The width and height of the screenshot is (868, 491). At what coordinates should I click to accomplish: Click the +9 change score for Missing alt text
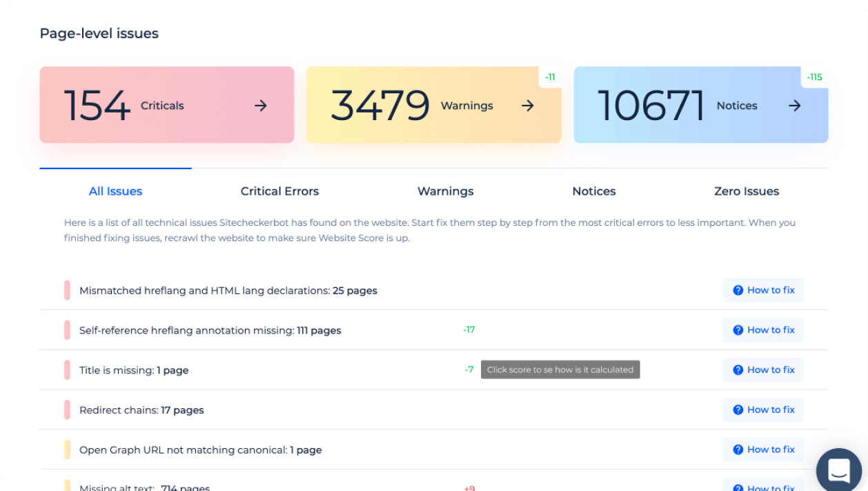pos(469,488)
